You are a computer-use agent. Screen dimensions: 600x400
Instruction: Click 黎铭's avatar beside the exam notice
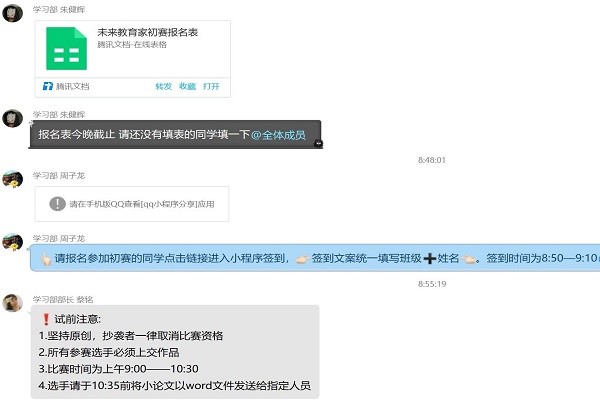13,302
